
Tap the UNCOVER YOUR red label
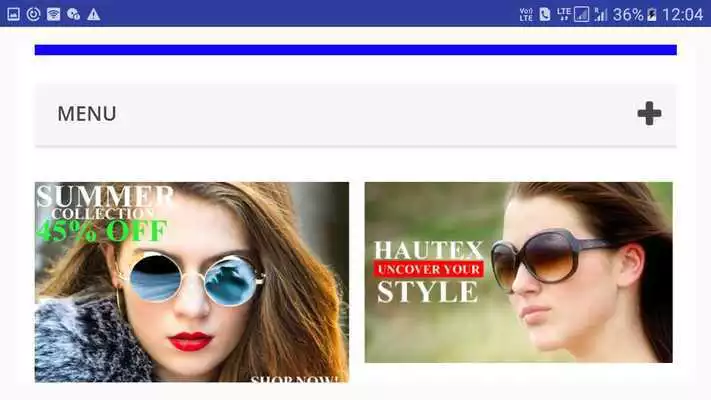pyautogui.click(x=429, y=269)
